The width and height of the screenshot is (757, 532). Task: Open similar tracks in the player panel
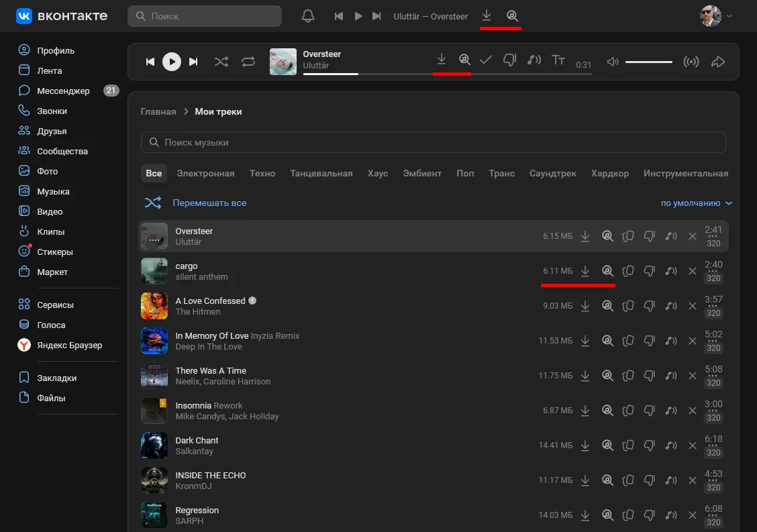(534, 60)
